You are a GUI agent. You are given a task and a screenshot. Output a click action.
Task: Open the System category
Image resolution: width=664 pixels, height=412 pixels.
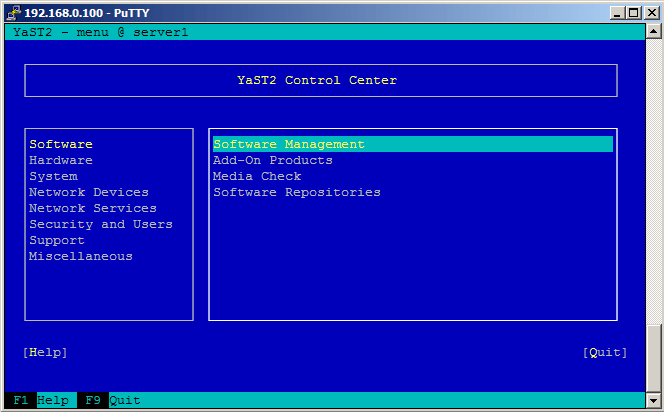point(52,176)
